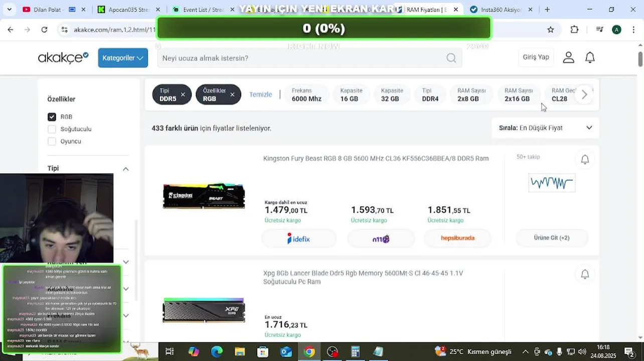Click the Giriş Yap button
The width and height of the screenshot is (644, 361).
[536, 57]
